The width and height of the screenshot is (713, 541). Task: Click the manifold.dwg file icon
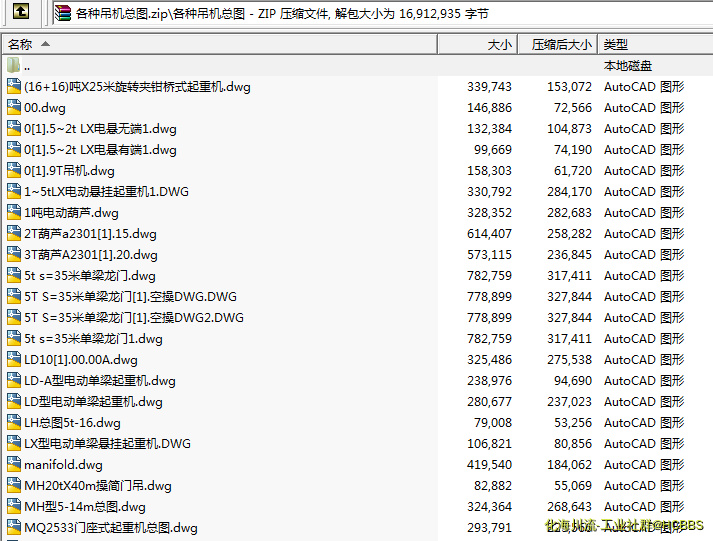pyautogui.click(x=14, y=465)
